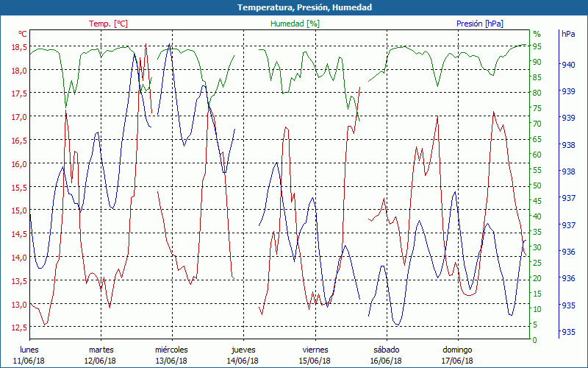Viewport: 588px width, 368px height.
Task: Click the '90' humidity axis value
Action: pos(537,62)
